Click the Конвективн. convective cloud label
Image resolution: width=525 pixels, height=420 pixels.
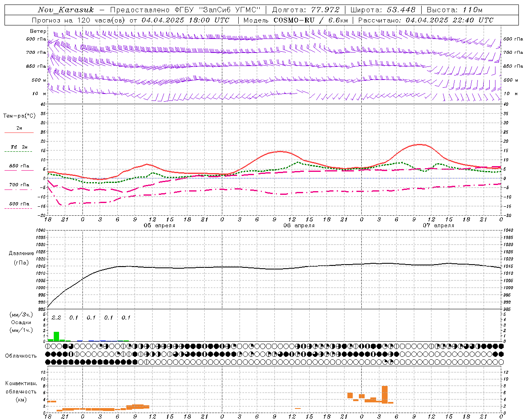(21, 383)
